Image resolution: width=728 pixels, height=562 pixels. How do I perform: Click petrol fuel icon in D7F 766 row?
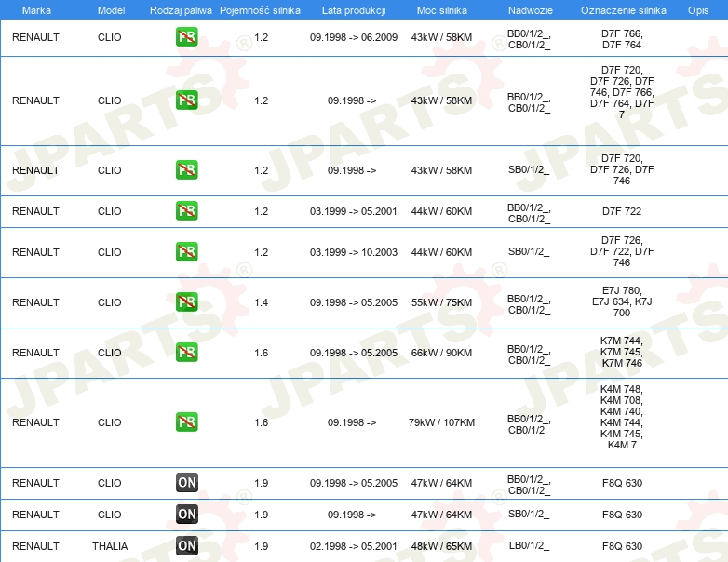pyautogui.click(x=186, y=37)
